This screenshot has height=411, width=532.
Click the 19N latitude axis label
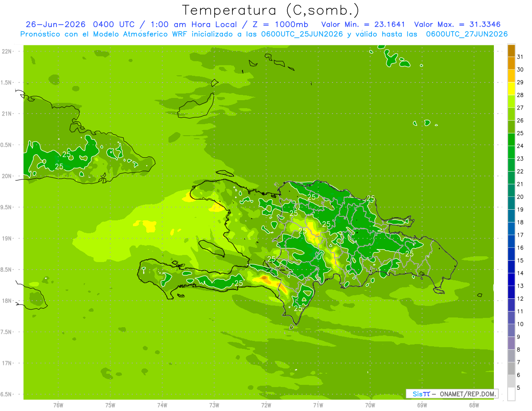pos(7,239)
